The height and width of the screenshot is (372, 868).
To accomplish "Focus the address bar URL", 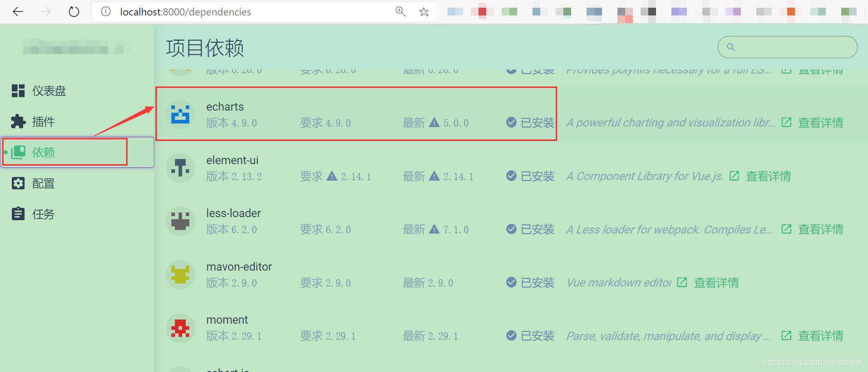I will point(186,12).
